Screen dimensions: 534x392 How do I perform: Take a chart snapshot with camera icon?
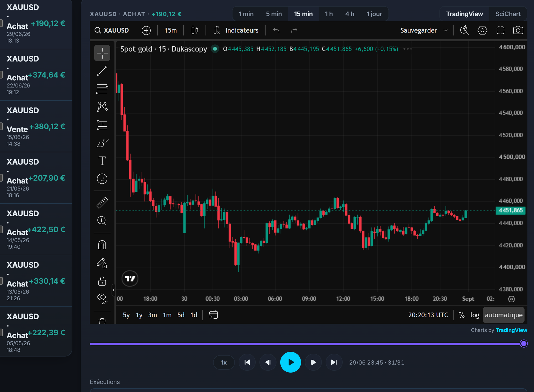[518, 30]
